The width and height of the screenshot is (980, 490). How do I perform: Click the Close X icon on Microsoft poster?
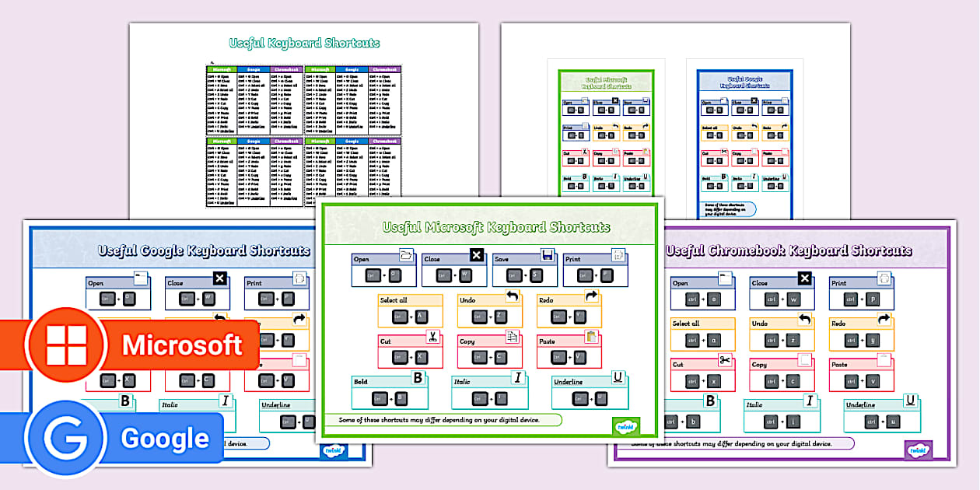pos(477,254)
